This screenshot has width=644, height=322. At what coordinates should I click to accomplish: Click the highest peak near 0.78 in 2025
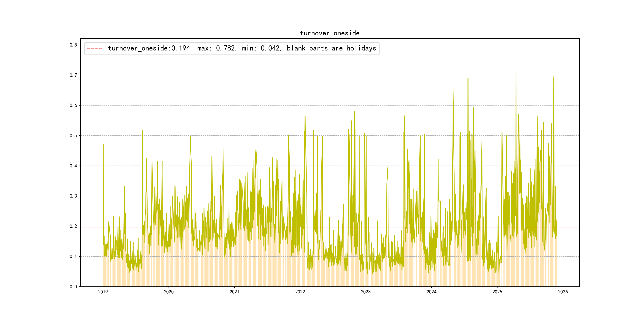tap(516, 51)
